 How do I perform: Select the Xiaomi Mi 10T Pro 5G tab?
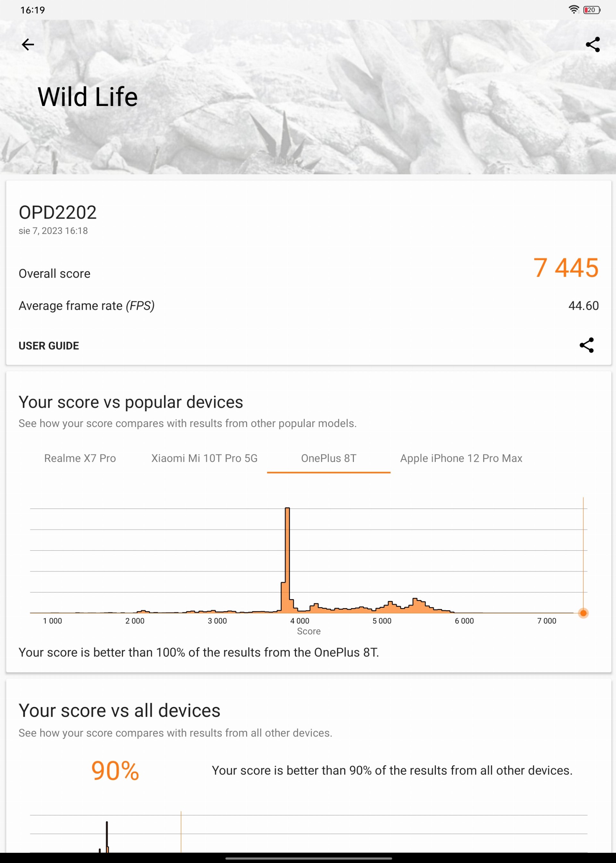tap(204, 458)
